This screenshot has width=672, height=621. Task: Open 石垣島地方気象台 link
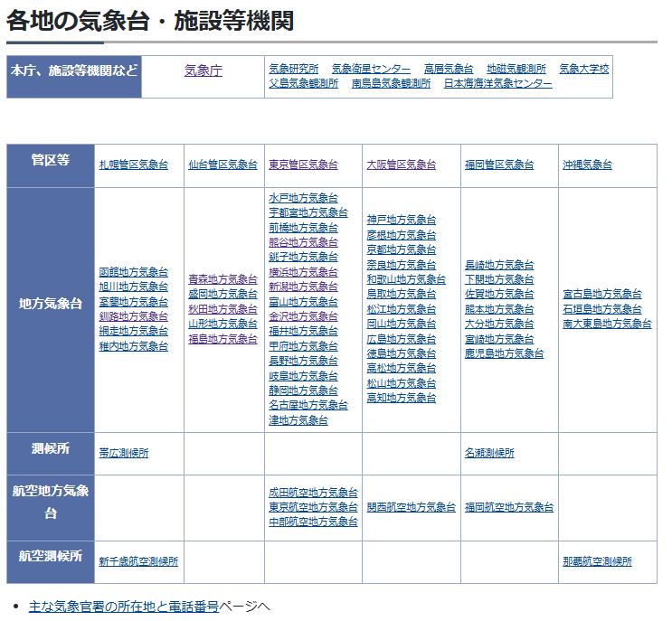point(602,309)
